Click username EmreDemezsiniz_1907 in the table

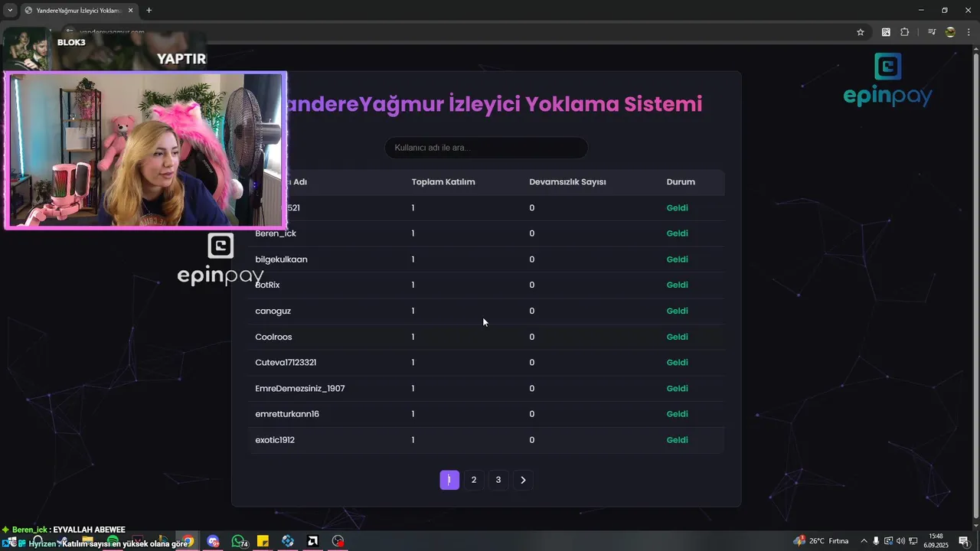point(300,389)
